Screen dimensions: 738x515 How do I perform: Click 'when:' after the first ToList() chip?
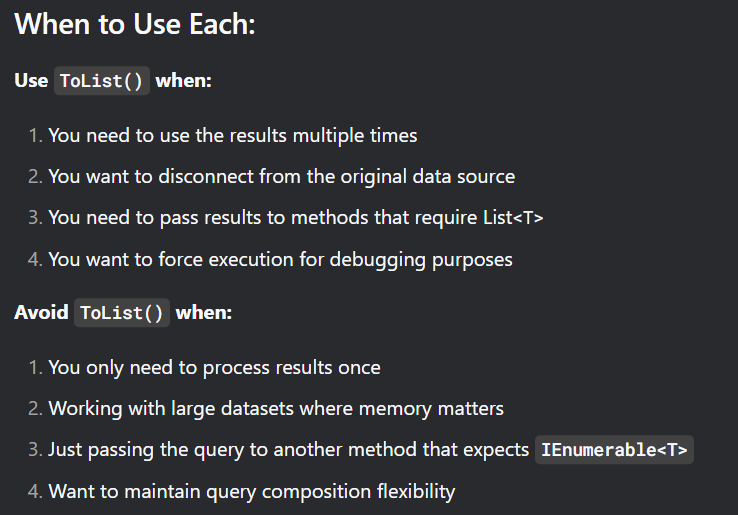184,80
